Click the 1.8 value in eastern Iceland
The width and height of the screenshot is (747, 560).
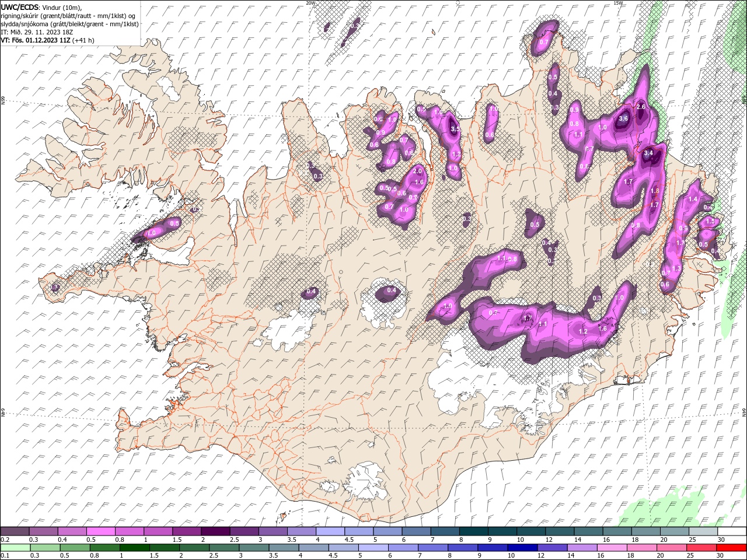tap(655, 191)
